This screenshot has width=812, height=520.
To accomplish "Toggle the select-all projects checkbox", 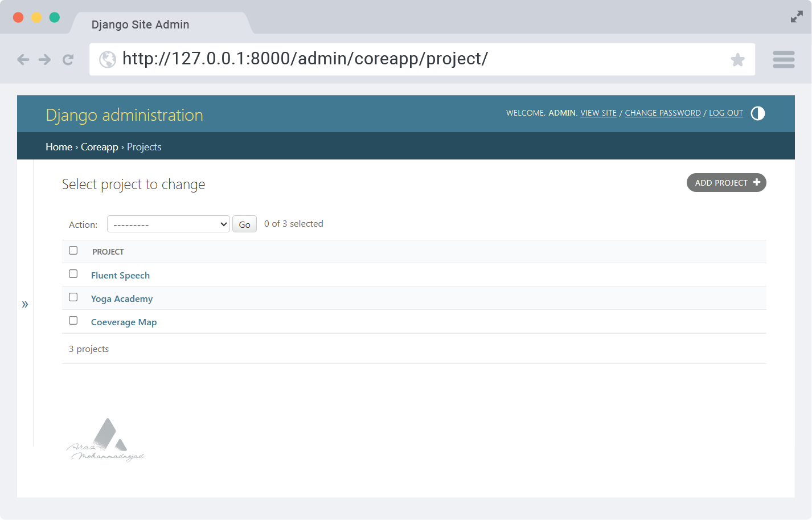I will click(x=73, y=251).
